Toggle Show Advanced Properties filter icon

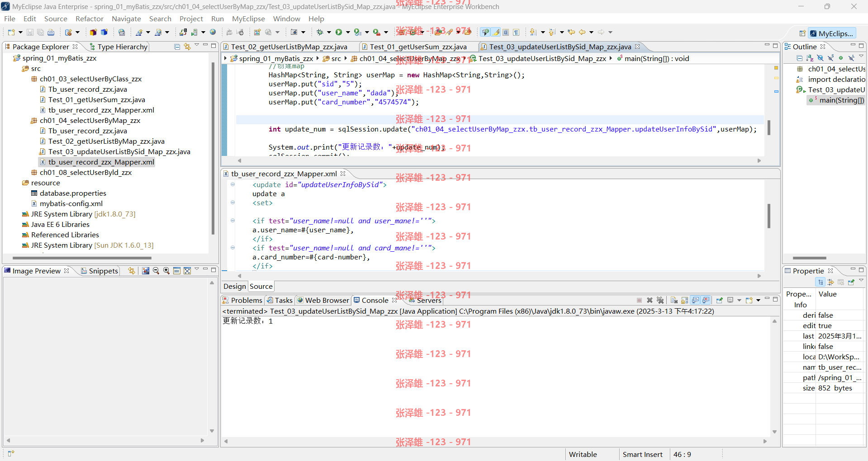click(x=830, y=282)
